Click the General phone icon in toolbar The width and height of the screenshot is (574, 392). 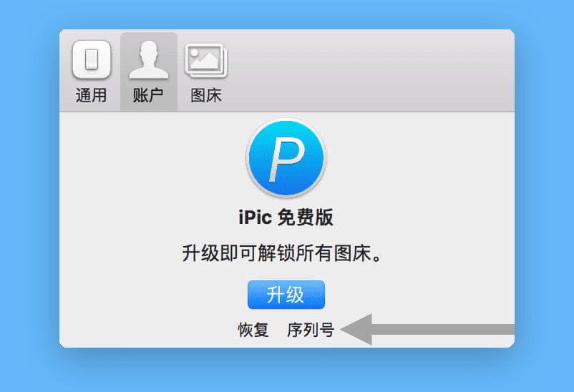(91, 59)
